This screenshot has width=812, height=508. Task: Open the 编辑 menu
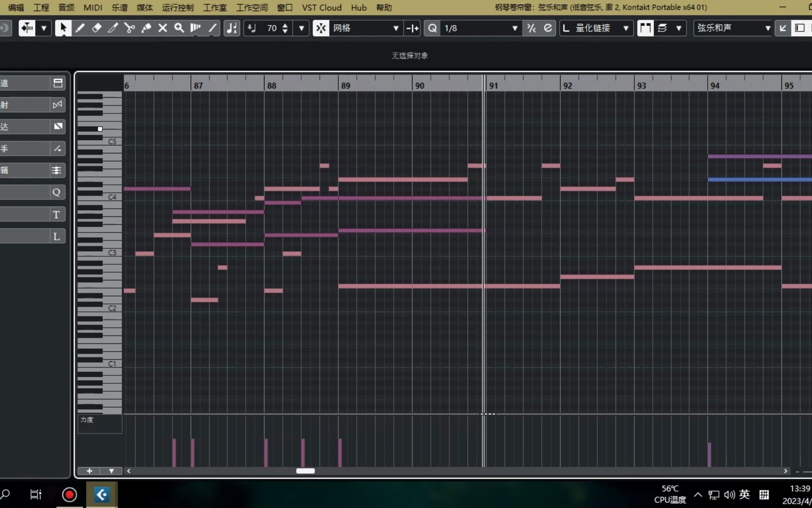point(16,8)
